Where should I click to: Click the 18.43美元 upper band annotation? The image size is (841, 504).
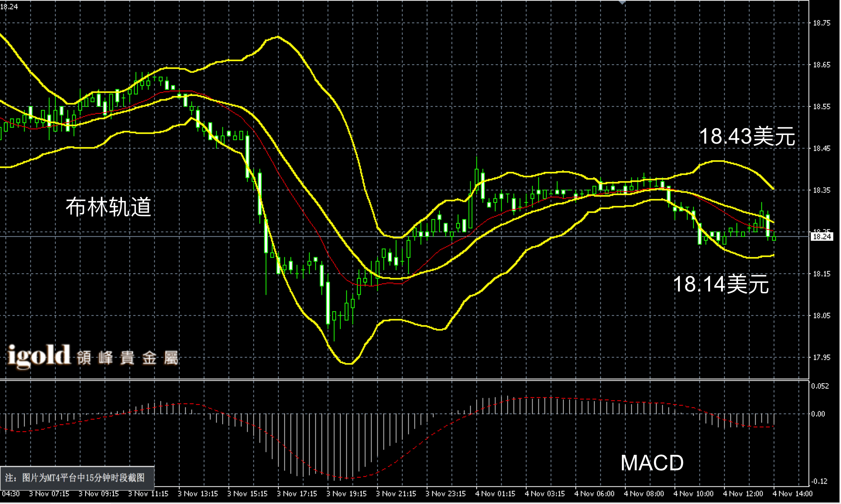point(747,136)
